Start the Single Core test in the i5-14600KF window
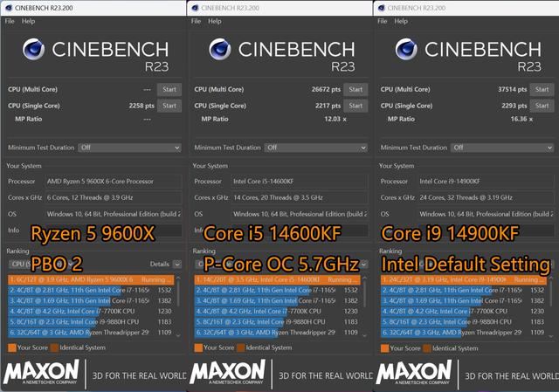This screenshot has width=559, height=392. (x=355, y=105)
